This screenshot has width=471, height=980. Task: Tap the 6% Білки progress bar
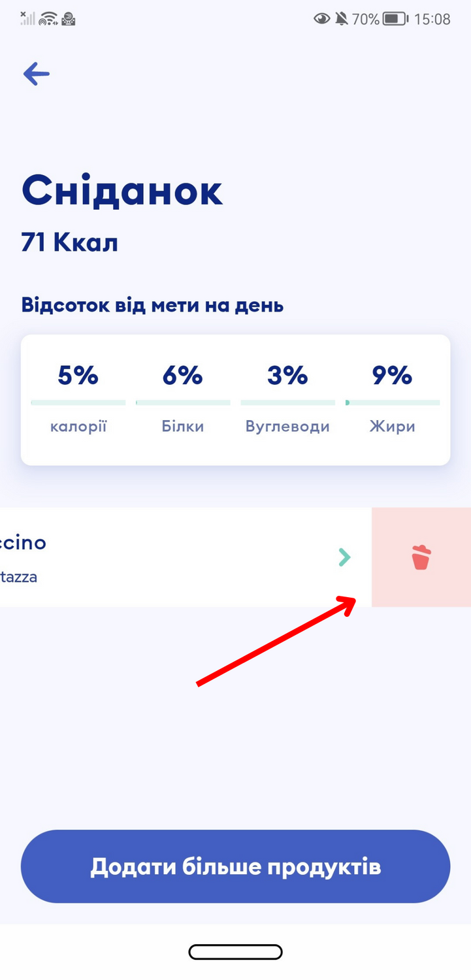pos(183,402)
